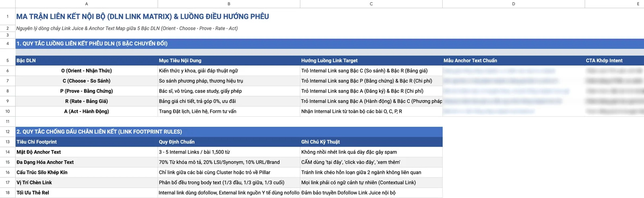Click section '1. QUY TẮC LUỒNG LIÊN KẾT PHỄU DLN'
The height and width of the screenshot is (198, 644).
click(330, 43)
